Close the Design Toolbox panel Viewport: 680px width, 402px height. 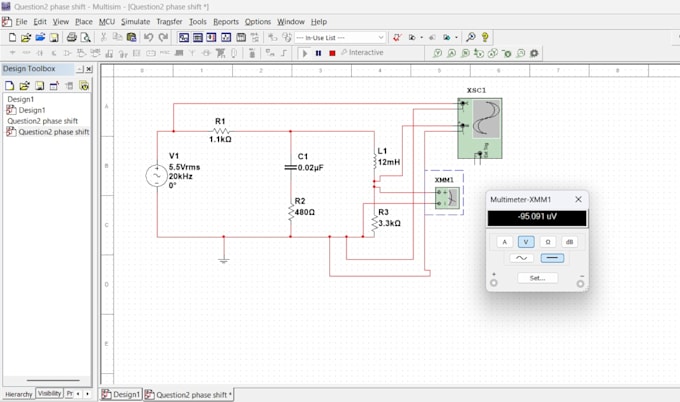point(89,69)
